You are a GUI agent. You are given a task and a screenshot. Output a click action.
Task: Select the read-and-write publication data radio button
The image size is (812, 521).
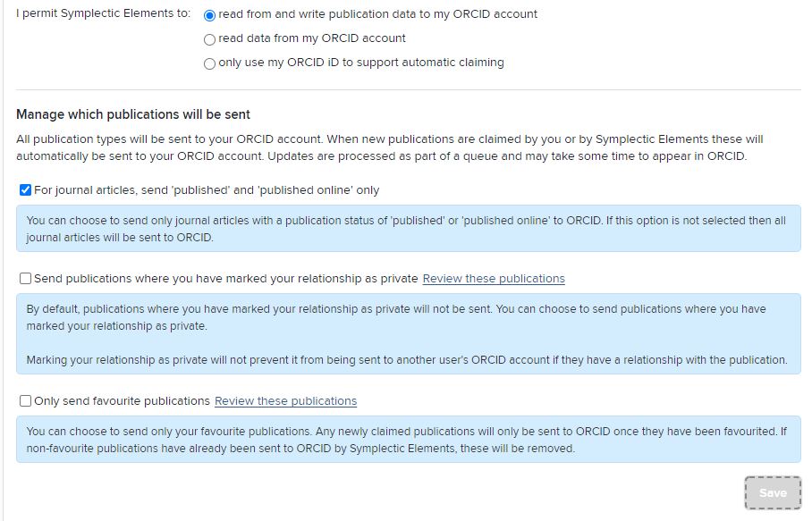click(x=209, y=15)
